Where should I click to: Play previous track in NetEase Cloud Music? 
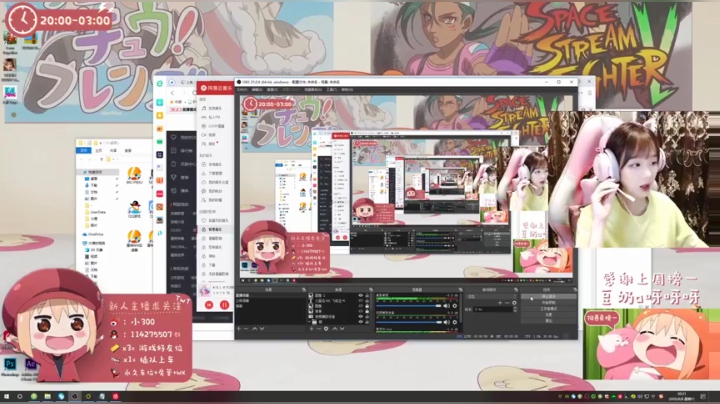[209, 304]
